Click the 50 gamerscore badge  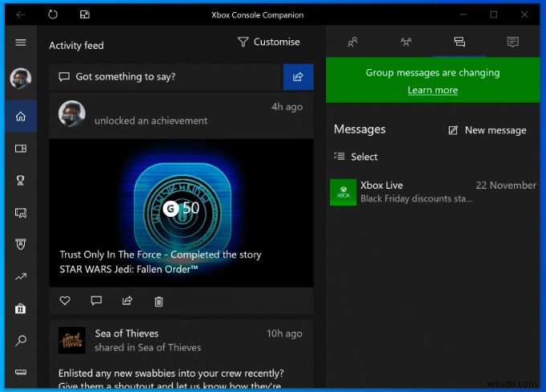(x=181, y=208)
